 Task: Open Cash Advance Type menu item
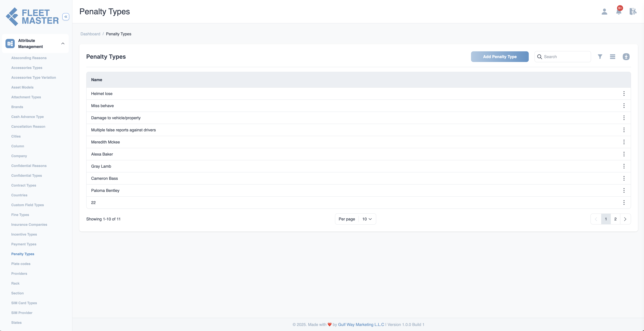coord(28,117)
